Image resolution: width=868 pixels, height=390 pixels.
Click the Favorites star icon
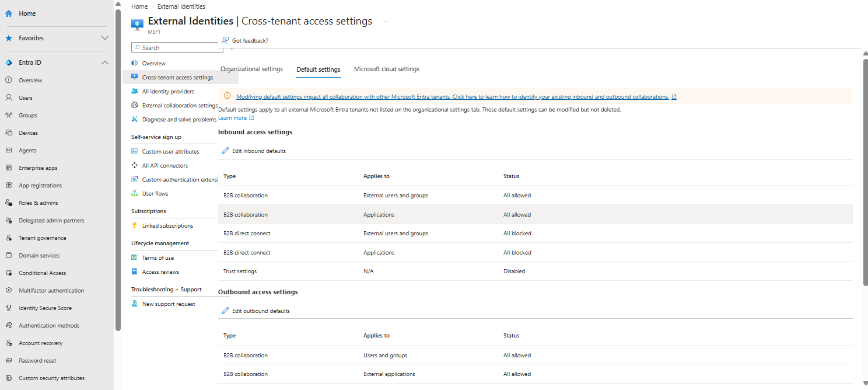click(x=9, y=38)
